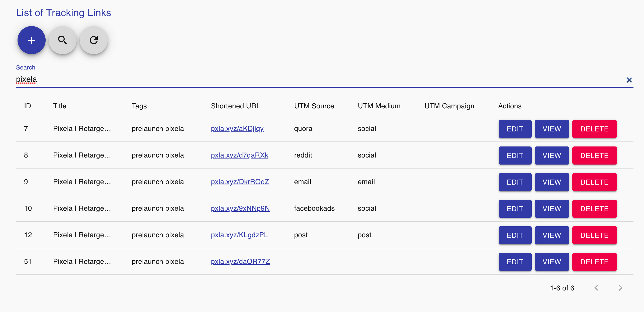Click the UTM Source column header
Screen dimensions: 644x312
pos(314,106)
